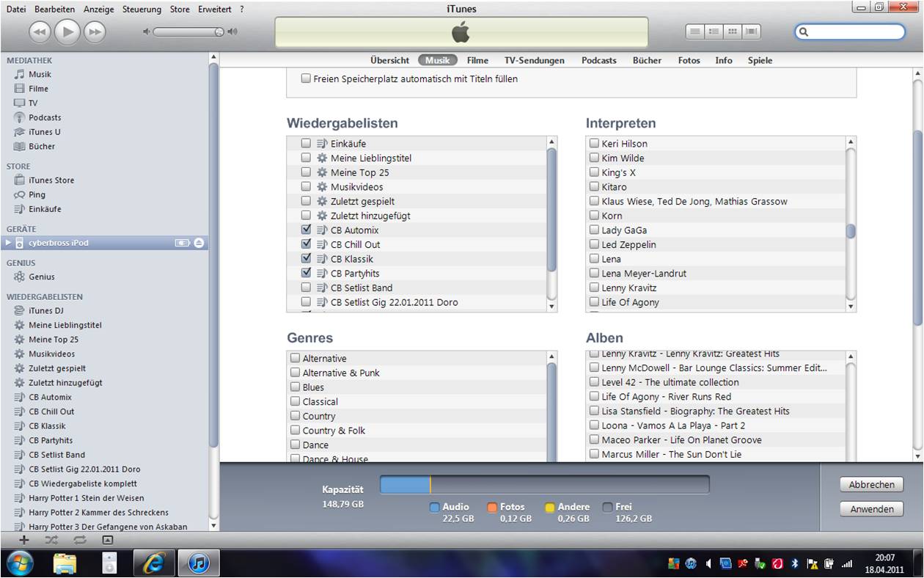Viewport: 924px width, 578px height.
Task: Open iTunes U in the sidebar
Action: point(44,132)
